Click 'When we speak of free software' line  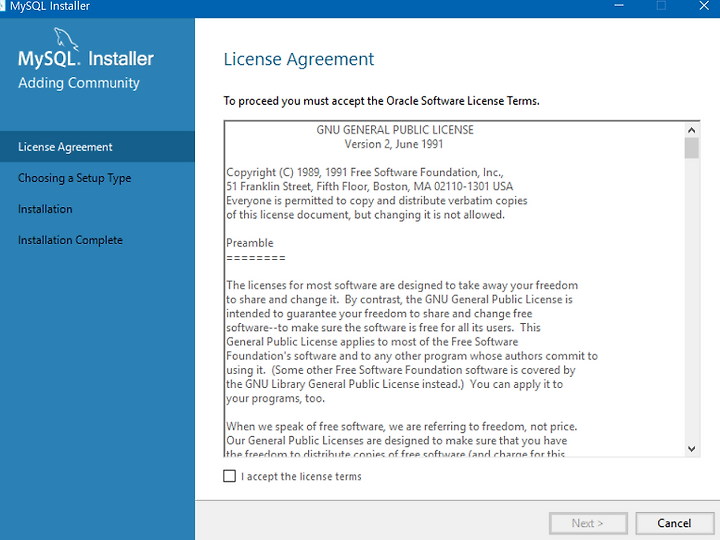point(401,427)
